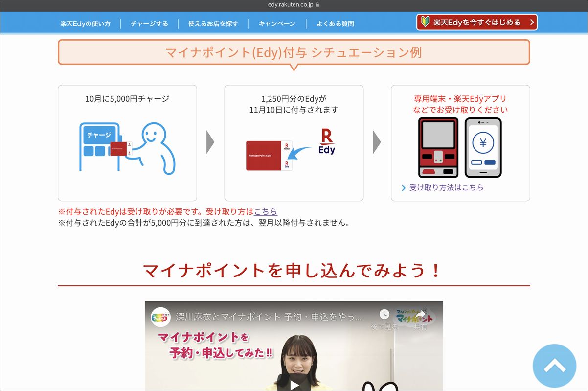Screen dimensions: 588x391
Task: Click the 共有 share icon on video
Action: click(x=420, y=315)
